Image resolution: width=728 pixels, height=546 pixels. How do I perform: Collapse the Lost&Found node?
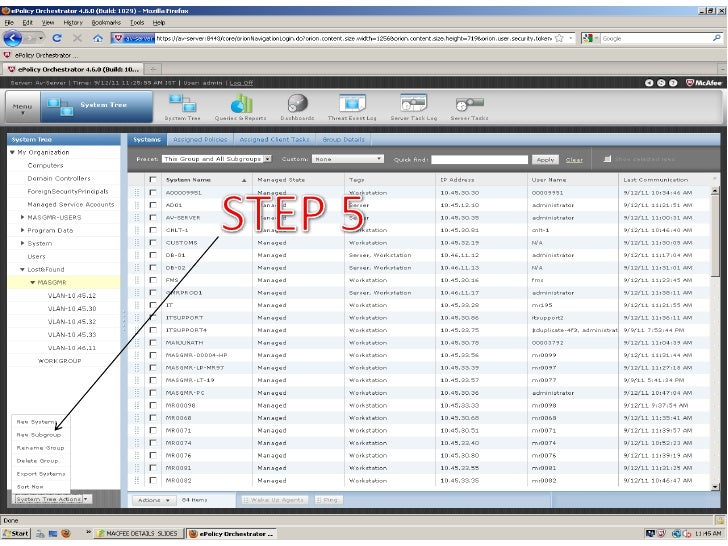[22, 269]
